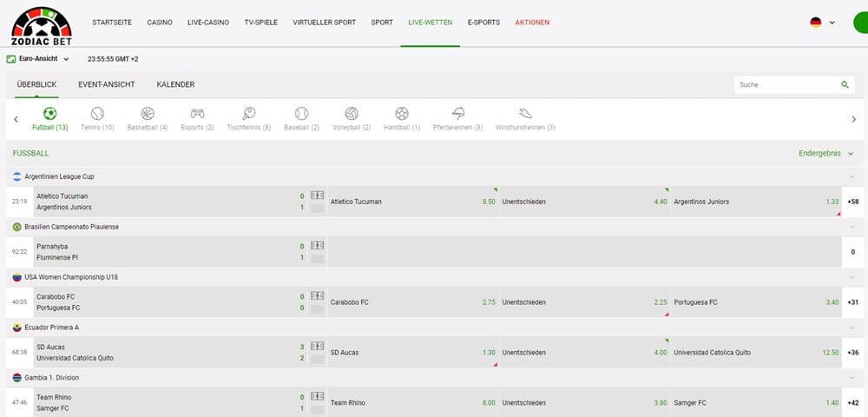This screenshot has width=868, height=417.
Task: Select the Fußball (13) sport icon
Action: [49, 114]
